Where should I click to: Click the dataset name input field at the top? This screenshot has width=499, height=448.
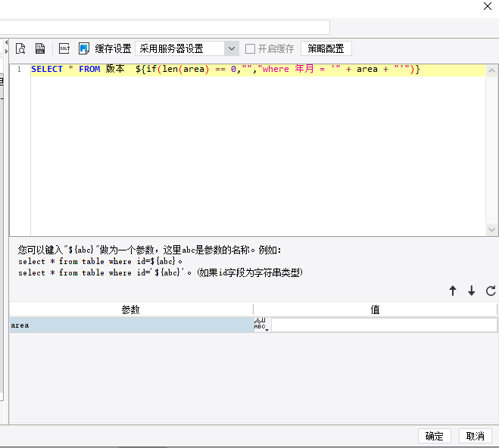point(164,27)
